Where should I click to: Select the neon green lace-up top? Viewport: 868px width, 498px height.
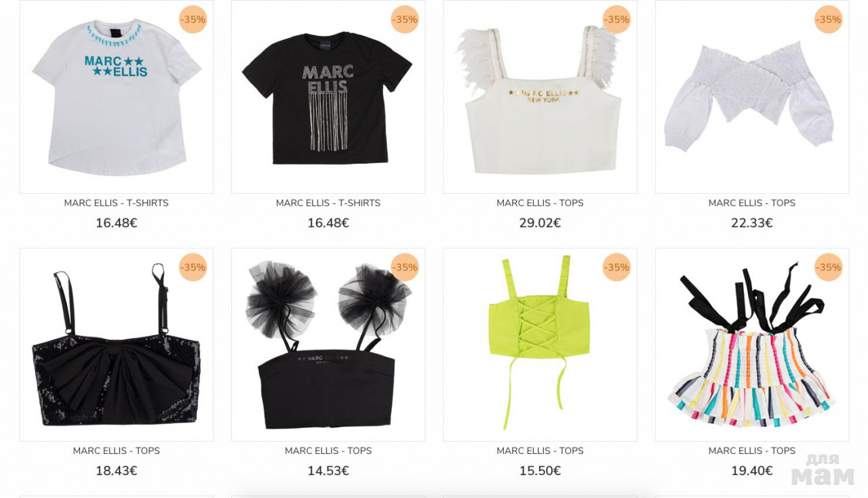point(540,345)
